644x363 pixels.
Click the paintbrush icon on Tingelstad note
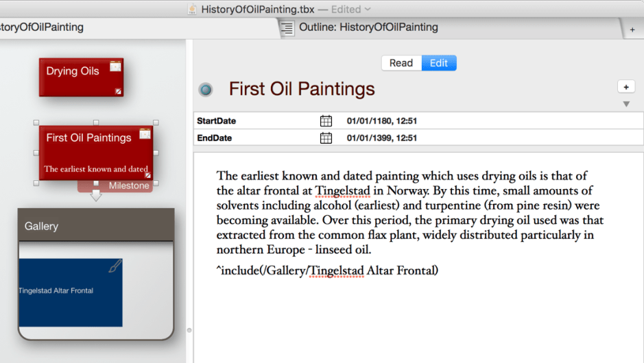[115, 266]
